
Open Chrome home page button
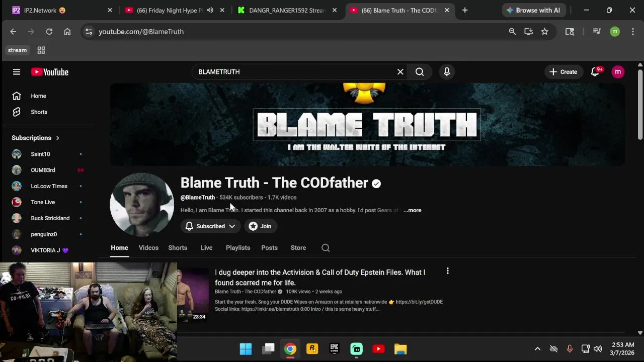67,32
